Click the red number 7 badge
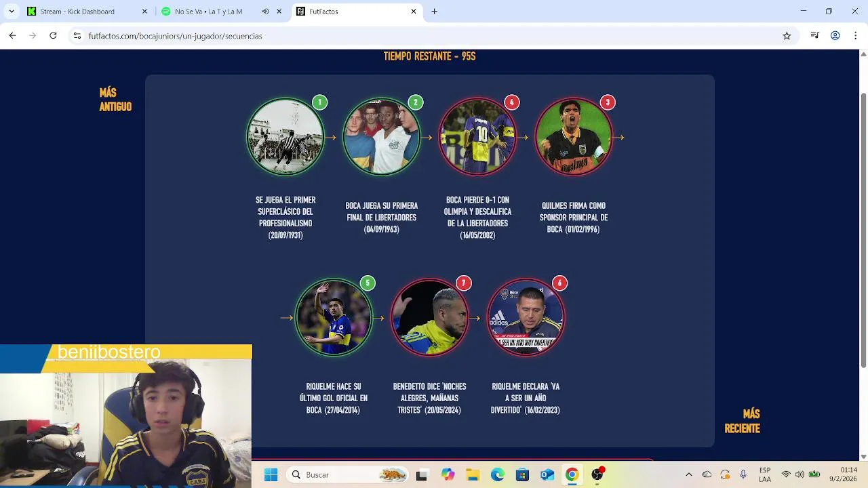Screen dimensions: 868x488 (463, 283)
